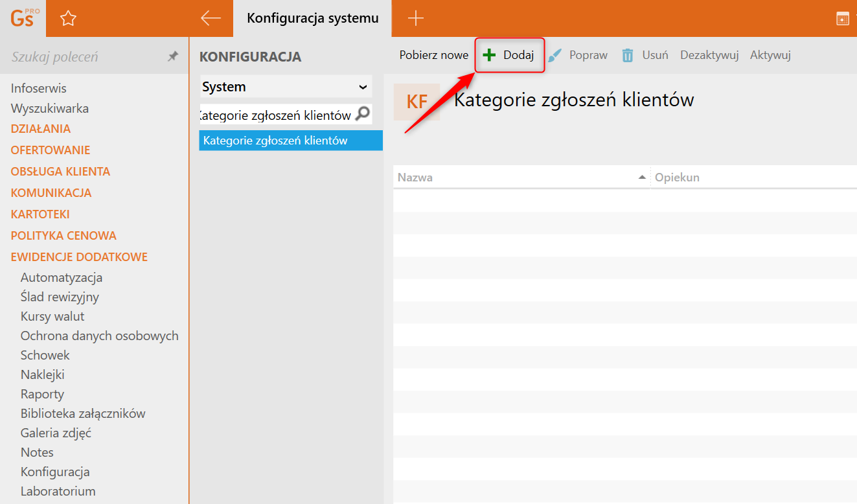Viewport: 857px width, 504px height.
Task: Click the magnifier search icon in configuration
Action: click(x=363, y=114)
